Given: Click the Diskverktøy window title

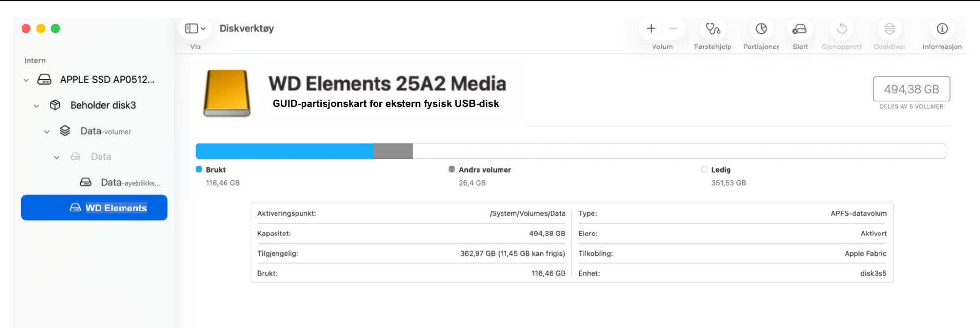Looking at the screenshot, I should click(247, 28).
